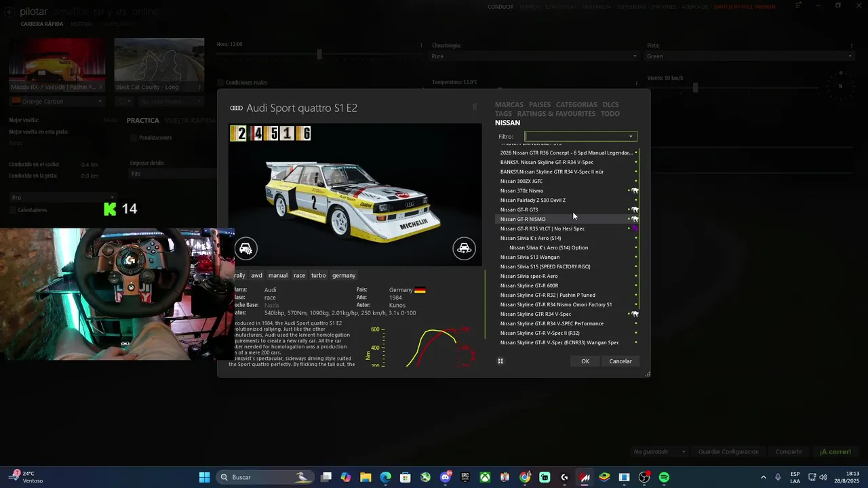Open Orange Carbon skin dropdown
868x488 pixels.
point(57,102)
